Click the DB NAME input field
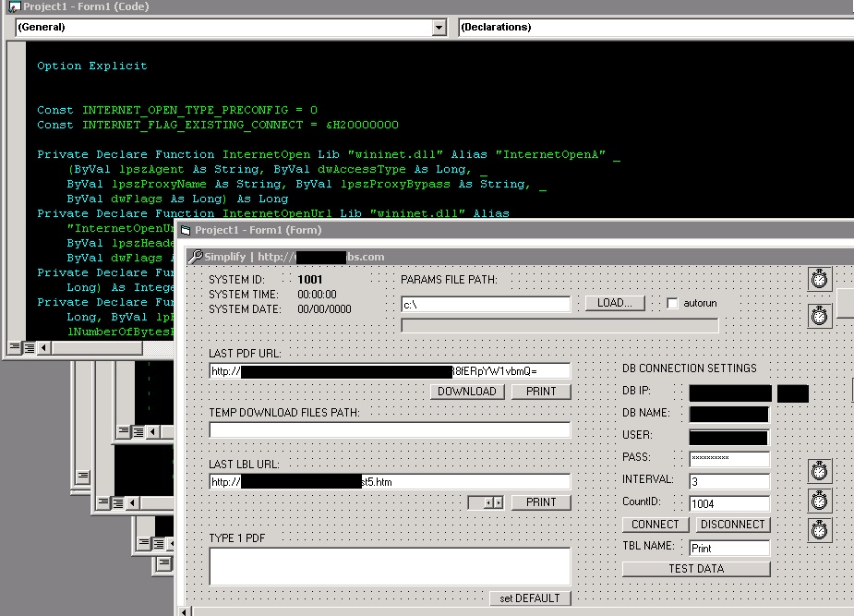 coord(729,415)
